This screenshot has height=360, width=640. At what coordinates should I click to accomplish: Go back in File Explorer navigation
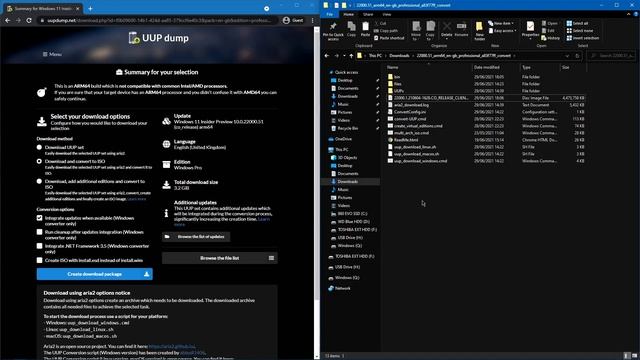(327, 56)
